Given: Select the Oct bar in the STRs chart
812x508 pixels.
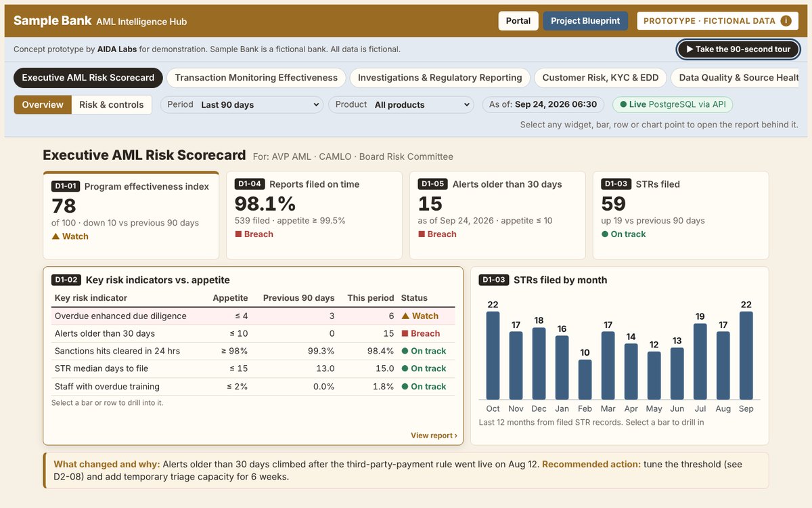Looking at the screenshot, I should tap(493, 356).
